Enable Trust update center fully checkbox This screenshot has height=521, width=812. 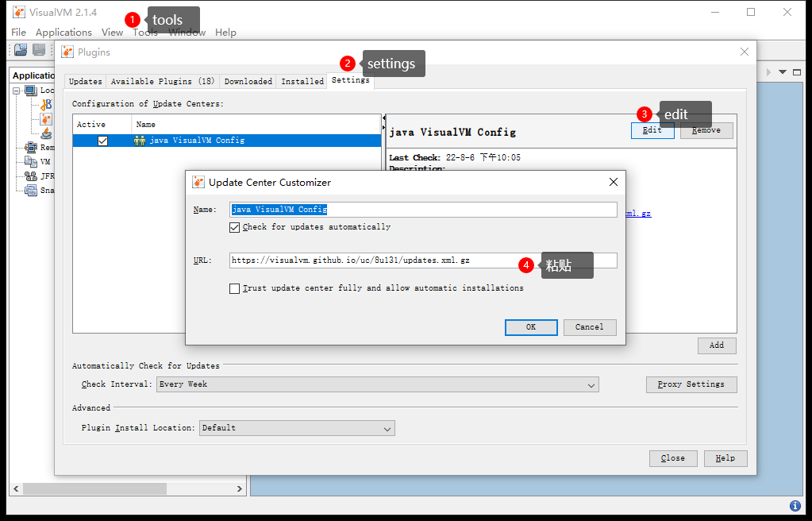(235, 288)
